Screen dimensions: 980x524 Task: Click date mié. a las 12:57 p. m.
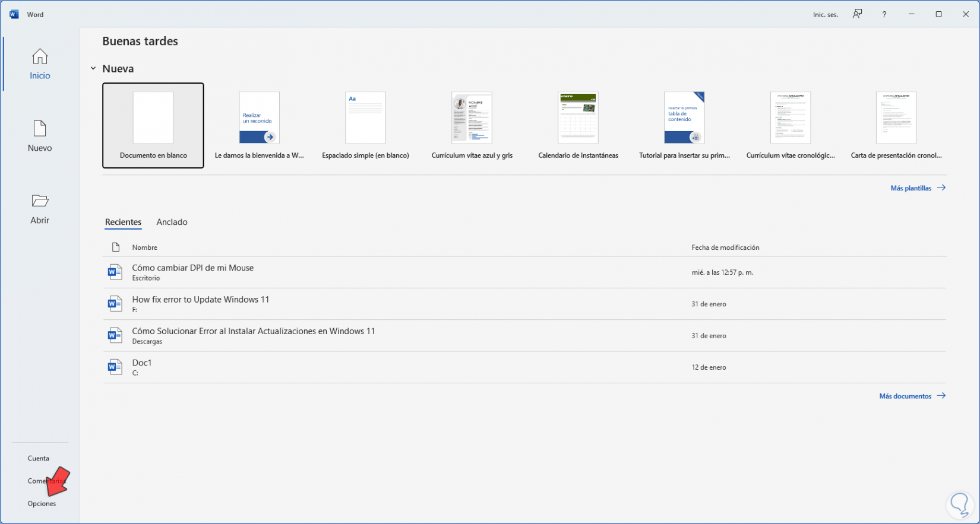[722, 272]
